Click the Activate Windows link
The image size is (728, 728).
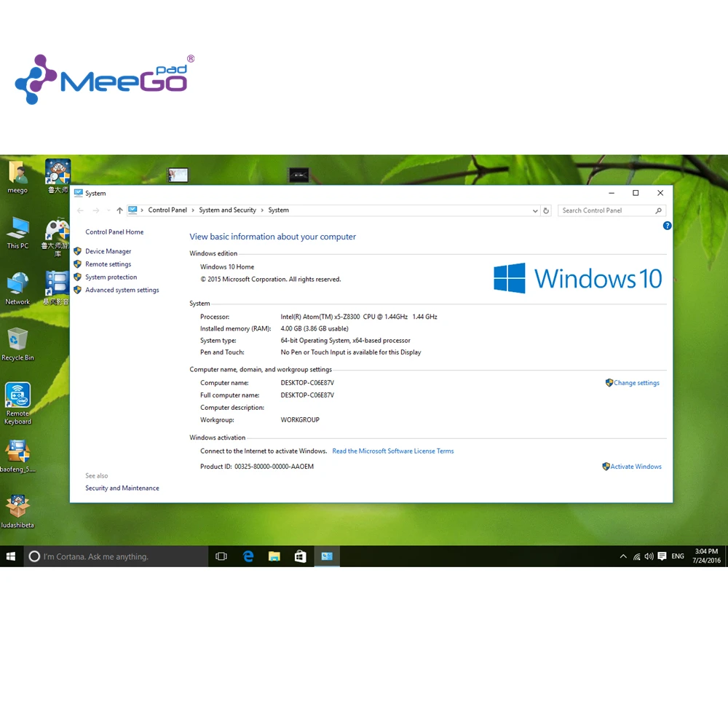point(636,467)
